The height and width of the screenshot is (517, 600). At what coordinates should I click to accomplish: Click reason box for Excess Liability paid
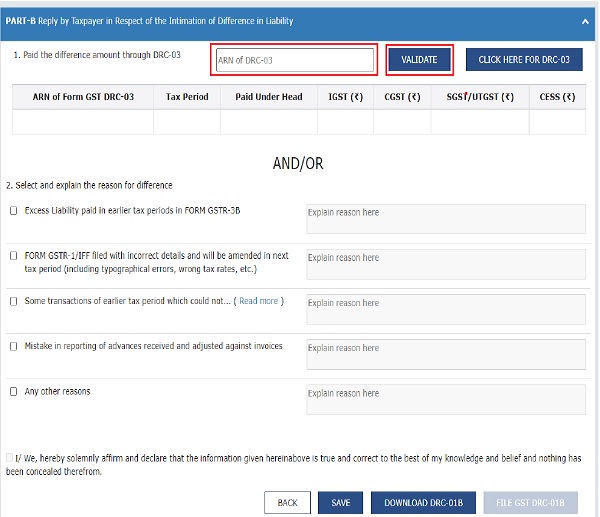(446, 219)
